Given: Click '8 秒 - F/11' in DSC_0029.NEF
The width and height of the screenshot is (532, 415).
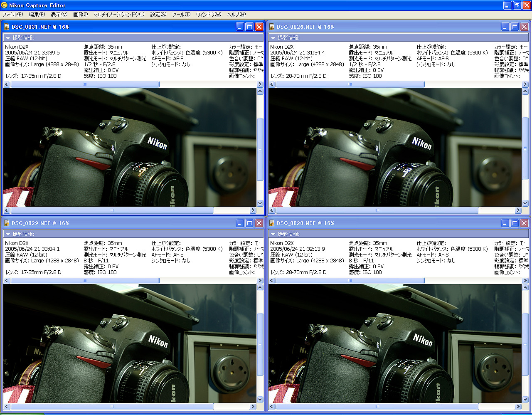Looking at the screenshot, I should 96,261.
